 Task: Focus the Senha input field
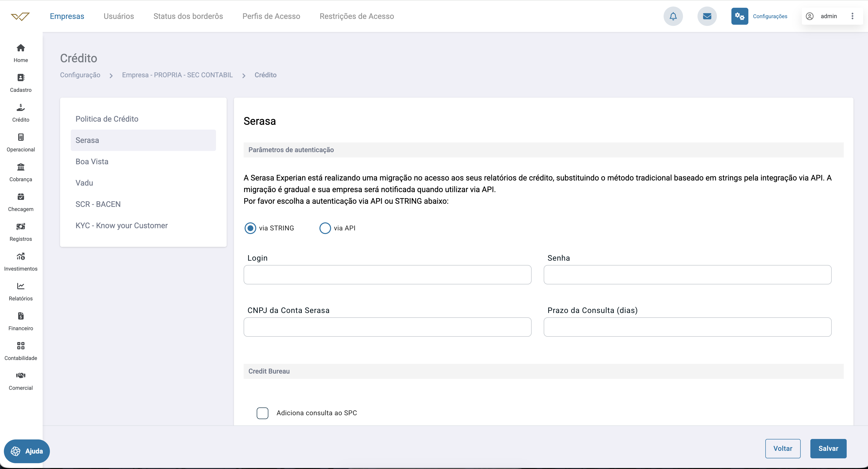pos(687,275)
